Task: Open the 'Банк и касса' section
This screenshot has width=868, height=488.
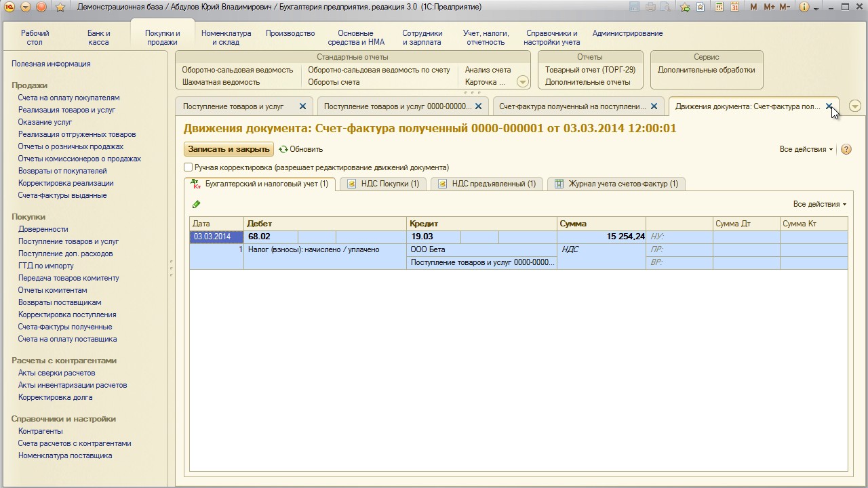Action: coord(98,37)
